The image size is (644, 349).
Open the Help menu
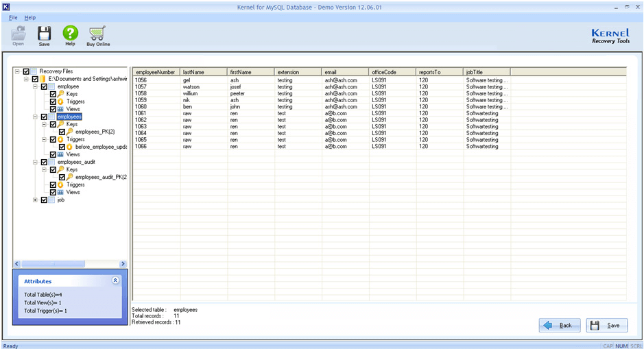click(x=30, y=18)
